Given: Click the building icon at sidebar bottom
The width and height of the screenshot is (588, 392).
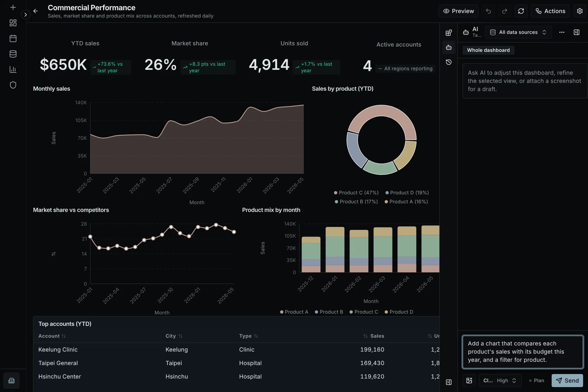Looking at the screenshot, I should tap(11, 381).
